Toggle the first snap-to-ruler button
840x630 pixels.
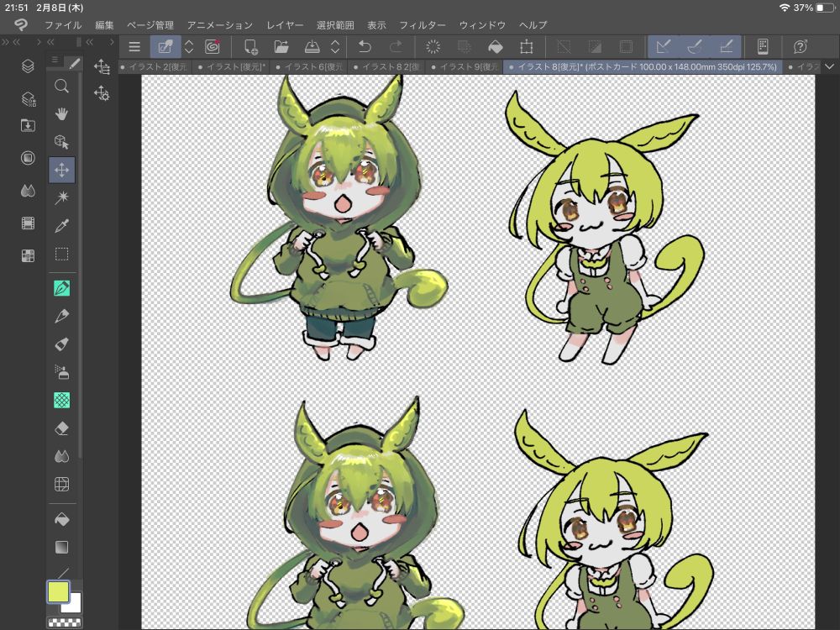point(664,47)
